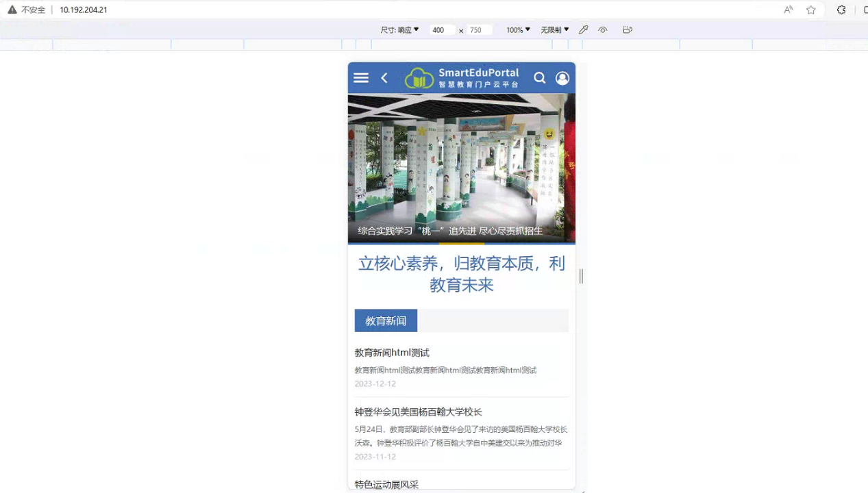Toggle the vision emulation eye icon
Image resolution: width=868 pixels, height=493 pixels.
603,30
